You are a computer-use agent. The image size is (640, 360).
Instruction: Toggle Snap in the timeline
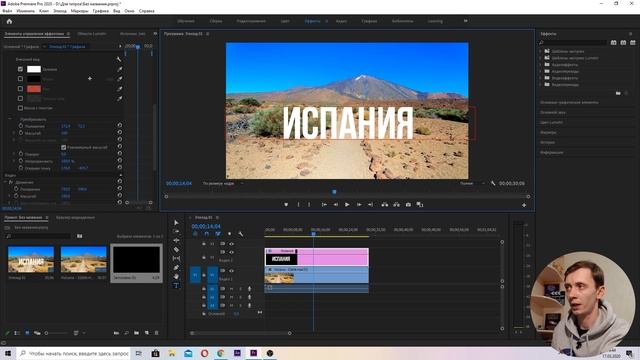(x=207, y=234)
